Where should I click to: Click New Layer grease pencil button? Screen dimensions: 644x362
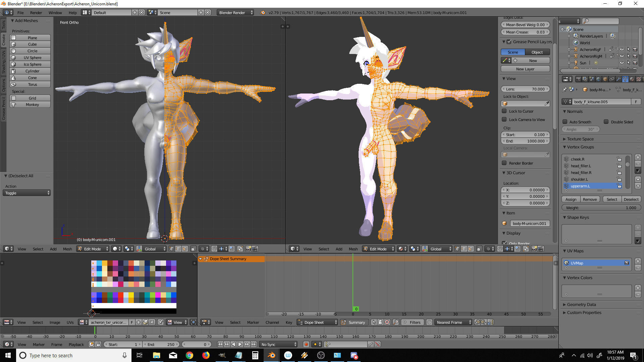point(525,69)
